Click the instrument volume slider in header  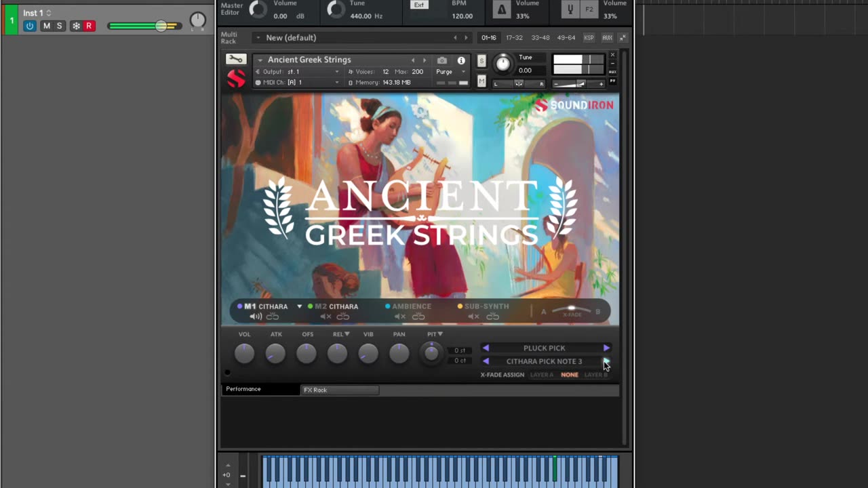578,83
